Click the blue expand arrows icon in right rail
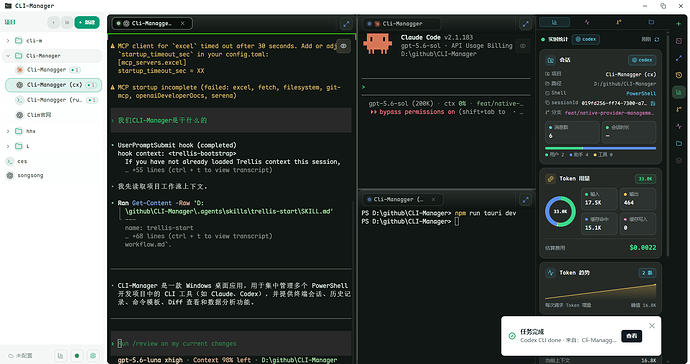 coord(679,58)
